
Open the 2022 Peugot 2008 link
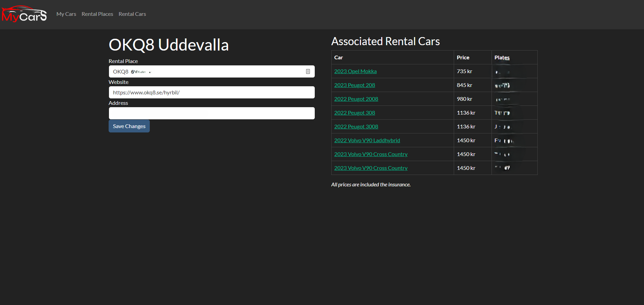pyautogui.click(x=356, y=99)
